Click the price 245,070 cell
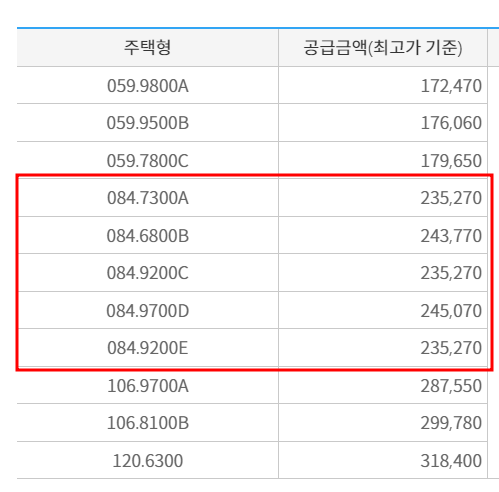Image resolution: width=499 pixels, height=492 pixels. [x=383, y=310]
